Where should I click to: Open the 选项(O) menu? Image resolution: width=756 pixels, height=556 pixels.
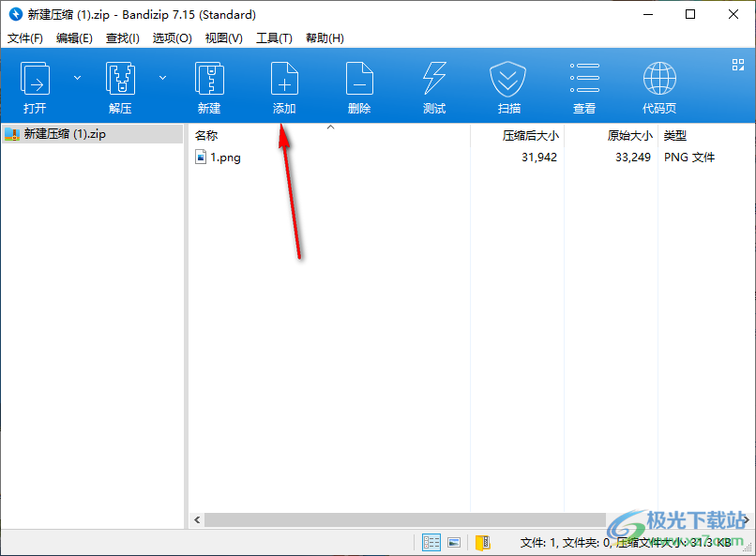point(173,38)
